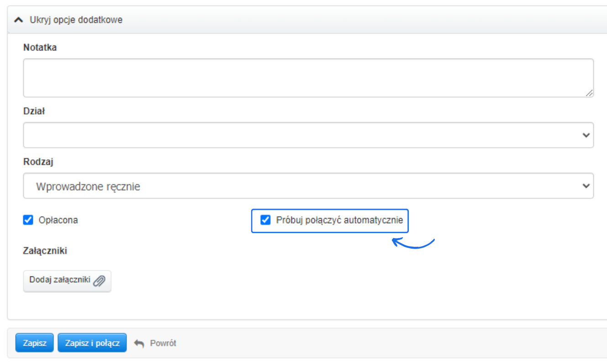Click the Notatka field label

(40, 47)
